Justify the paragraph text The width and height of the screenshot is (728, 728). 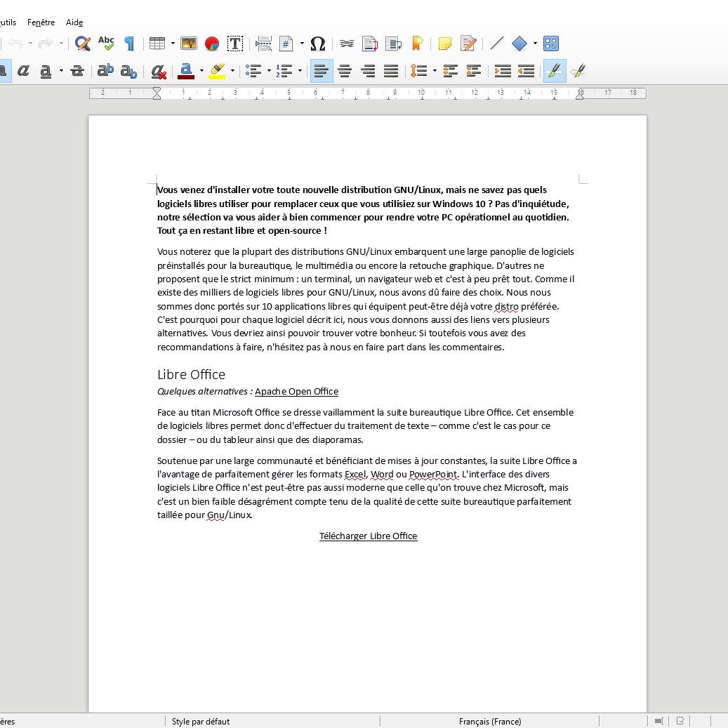(x=392, y=71)
